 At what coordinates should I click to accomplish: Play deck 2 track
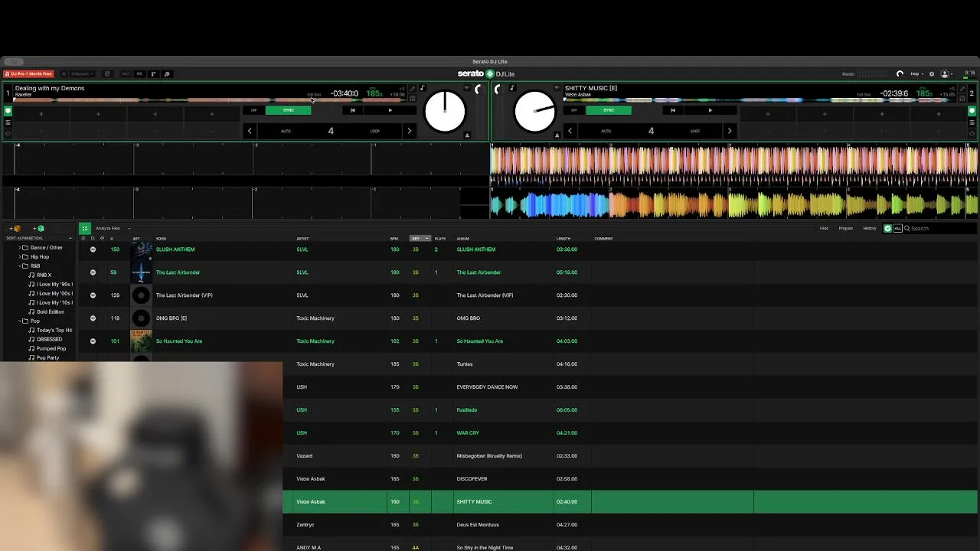pos(710,110)
